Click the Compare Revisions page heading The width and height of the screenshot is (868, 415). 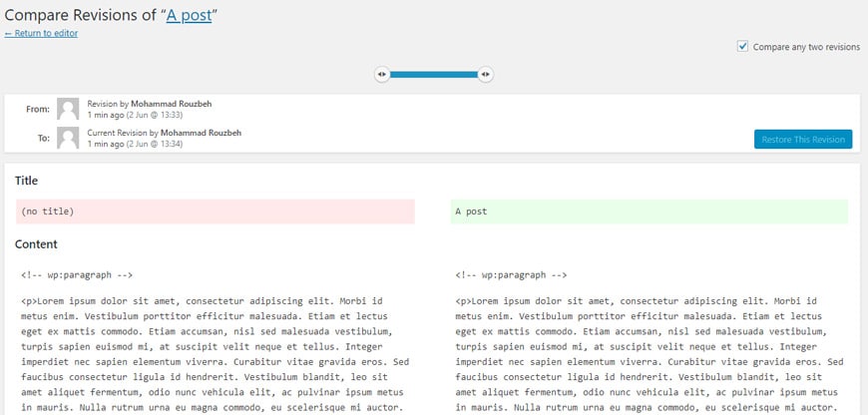click(111, 15)
